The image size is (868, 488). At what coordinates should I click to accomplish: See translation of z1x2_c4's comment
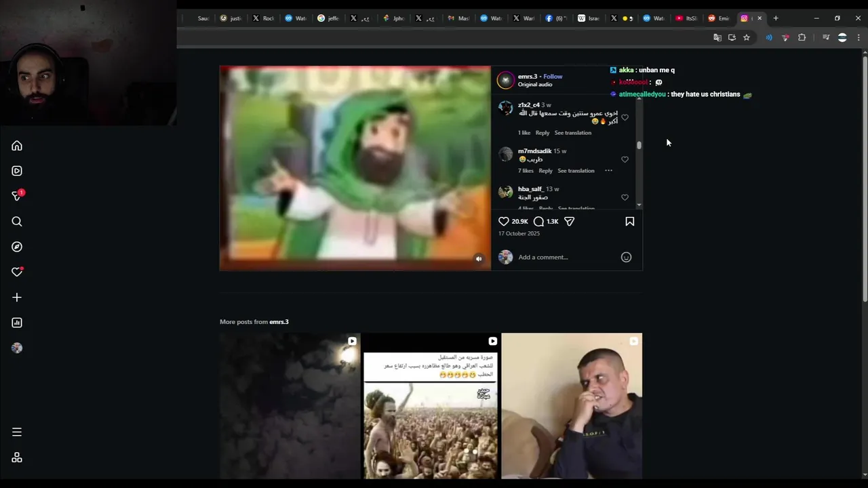573,133
